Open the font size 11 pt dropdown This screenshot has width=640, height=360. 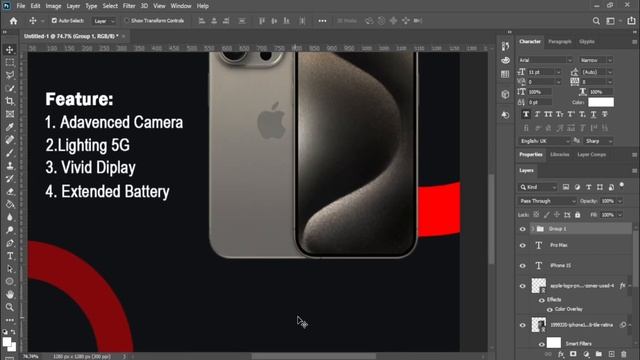(x=544, y=72)
